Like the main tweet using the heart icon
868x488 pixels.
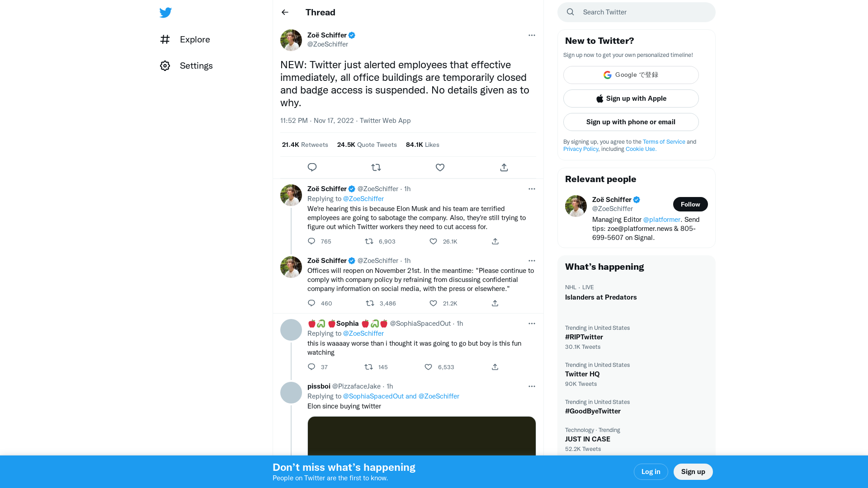tap(440, 167)
